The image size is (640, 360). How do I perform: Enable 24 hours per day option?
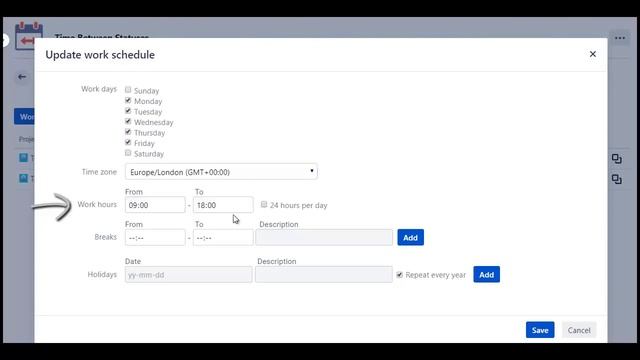[264, 204]
